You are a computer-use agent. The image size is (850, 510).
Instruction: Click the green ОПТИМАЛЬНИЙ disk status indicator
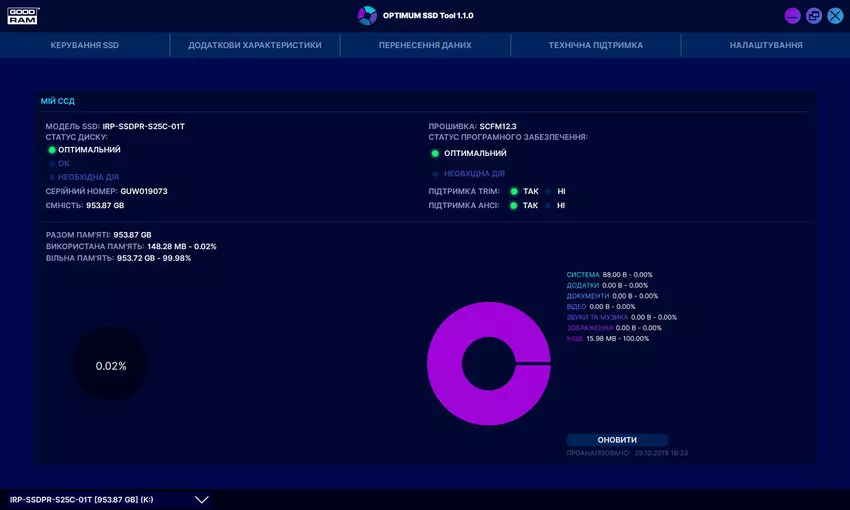pos(52,150)
